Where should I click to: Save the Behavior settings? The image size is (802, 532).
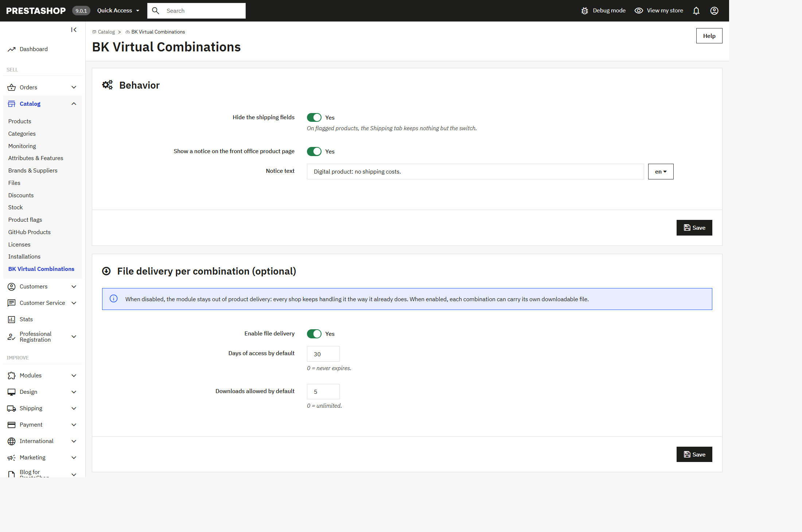point(694,228)
